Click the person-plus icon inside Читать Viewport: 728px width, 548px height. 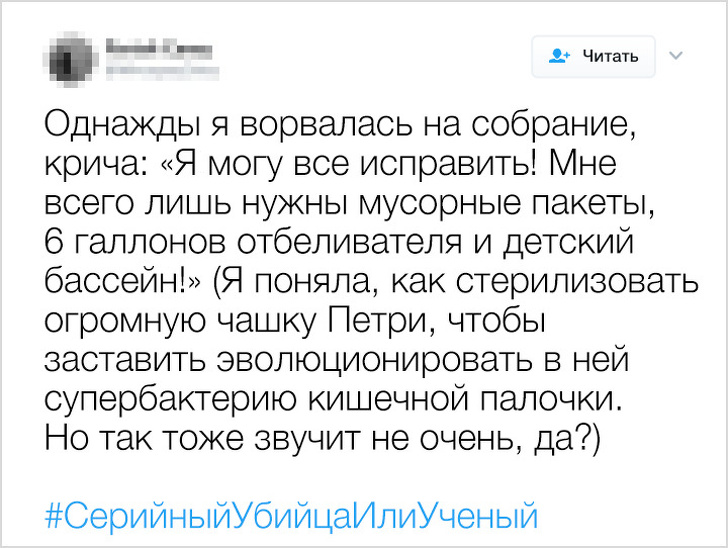[x=558, y=56]
